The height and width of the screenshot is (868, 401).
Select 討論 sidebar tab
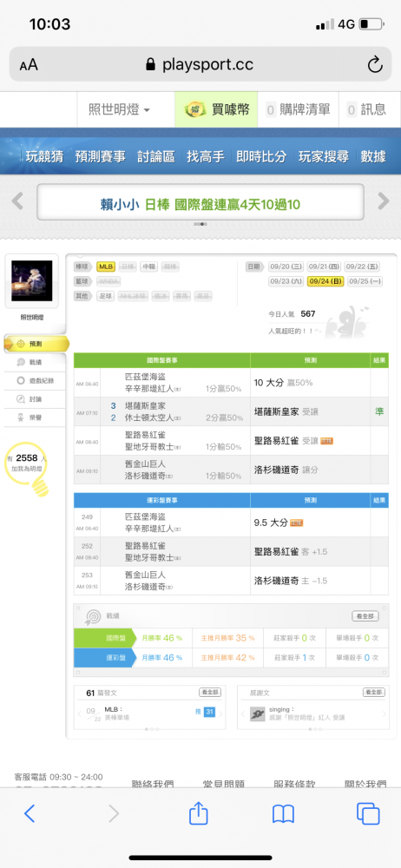[36, 398]
